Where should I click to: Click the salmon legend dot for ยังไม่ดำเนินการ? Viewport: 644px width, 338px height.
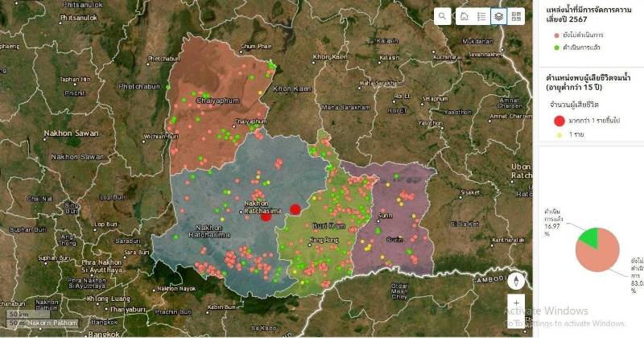tap(556, 35)
